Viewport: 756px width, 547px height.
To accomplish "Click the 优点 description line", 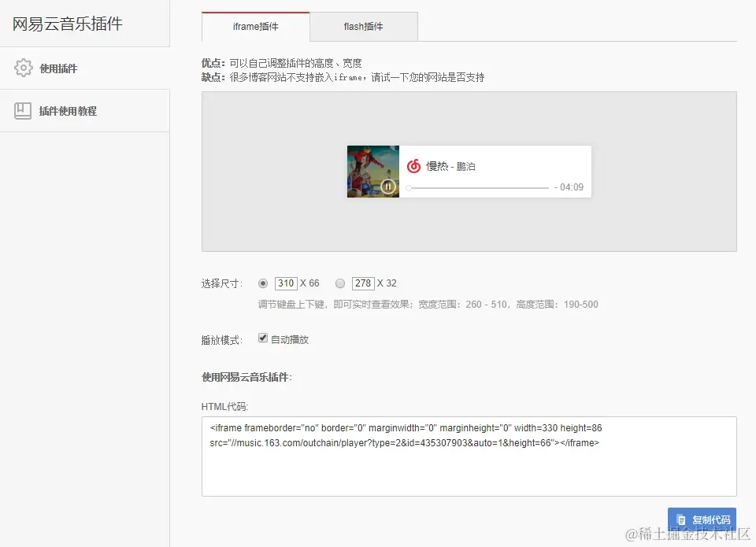I will point(282,63).
